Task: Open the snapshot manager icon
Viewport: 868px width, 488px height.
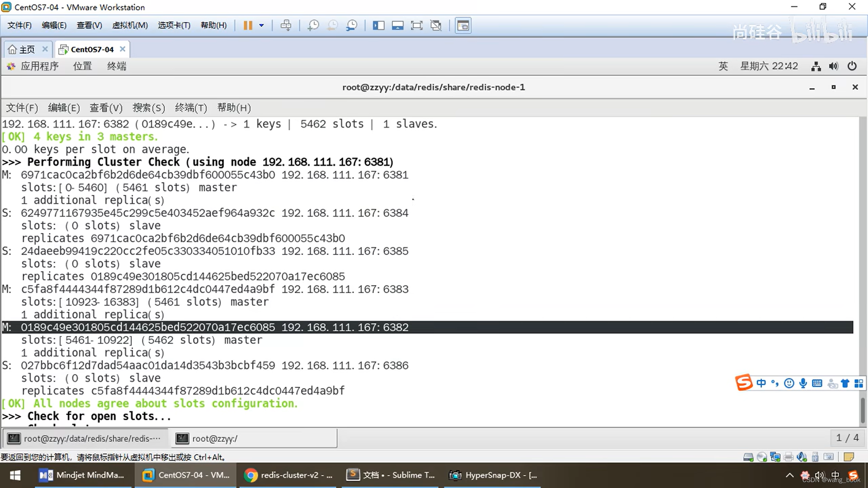Action: coord(352,25)
